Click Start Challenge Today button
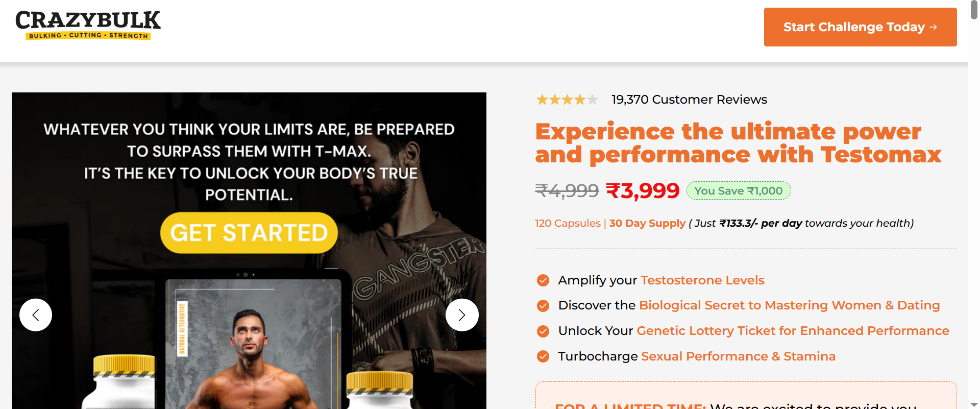 860,27
